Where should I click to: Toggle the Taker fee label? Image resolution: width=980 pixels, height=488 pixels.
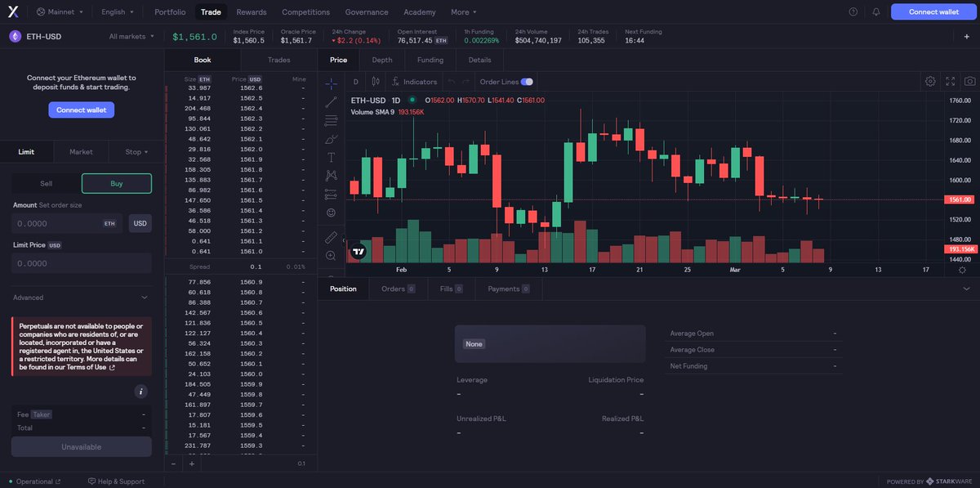41,414
